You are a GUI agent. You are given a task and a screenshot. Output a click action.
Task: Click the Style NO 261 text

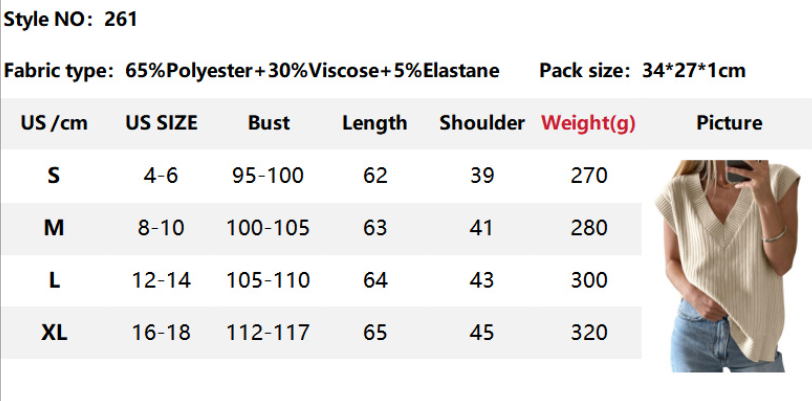click(x=71, y=19)
